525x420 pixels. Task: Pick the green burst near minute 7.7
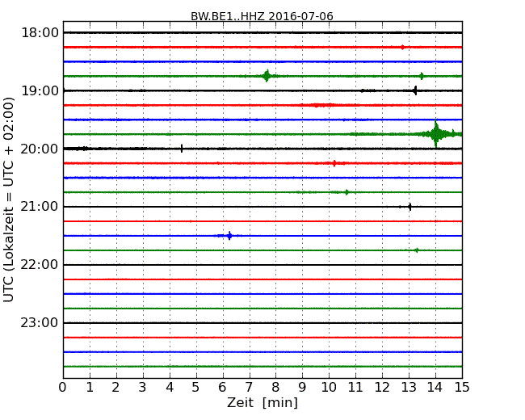(267, 76)
